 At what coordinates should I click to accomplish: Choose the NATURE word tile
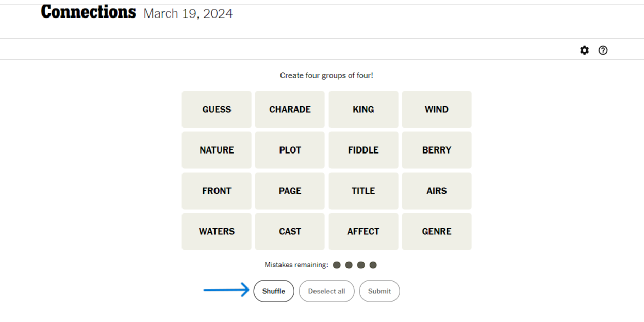click(217, 150)
